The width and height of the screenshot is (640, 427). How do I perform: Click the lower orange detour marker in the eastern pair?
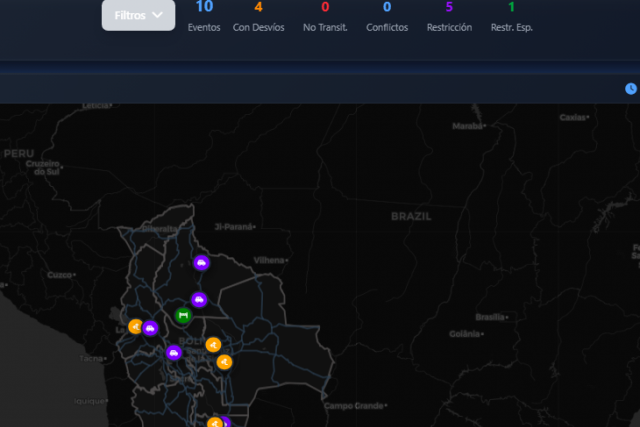(x=225, y=362)
